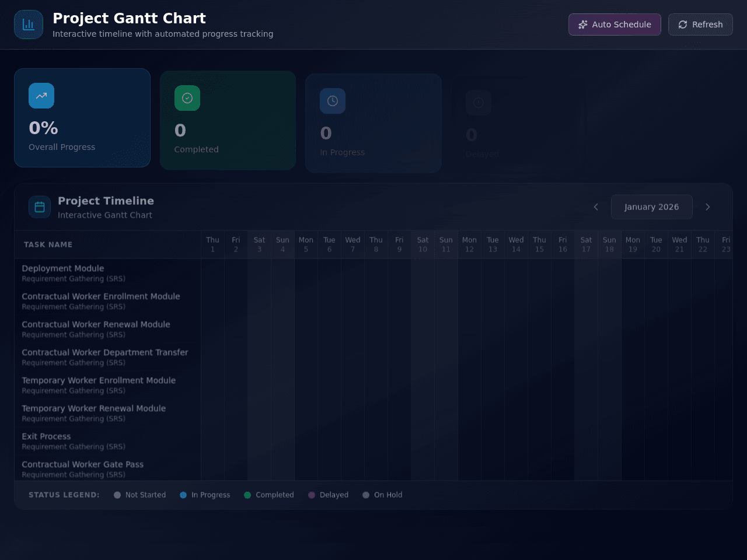Click the In Progress clock icon
Viewport: 747px width, 560px height.
tap(333, 101)
